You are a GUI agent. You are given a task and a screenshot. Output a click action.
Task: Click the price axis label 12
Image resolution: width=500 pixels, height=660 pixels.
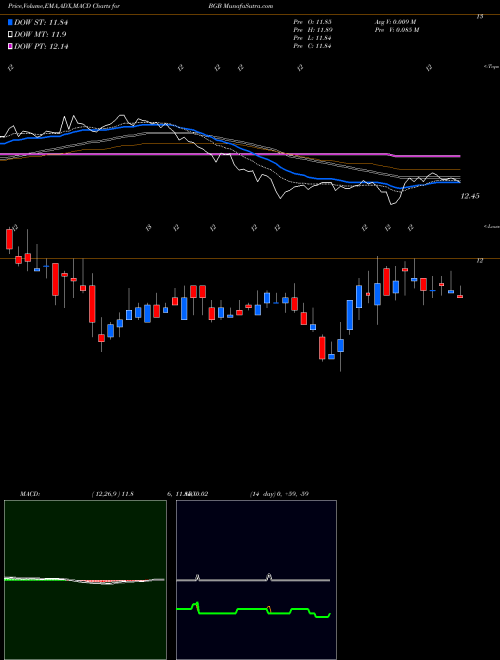[x=480, y=261]
